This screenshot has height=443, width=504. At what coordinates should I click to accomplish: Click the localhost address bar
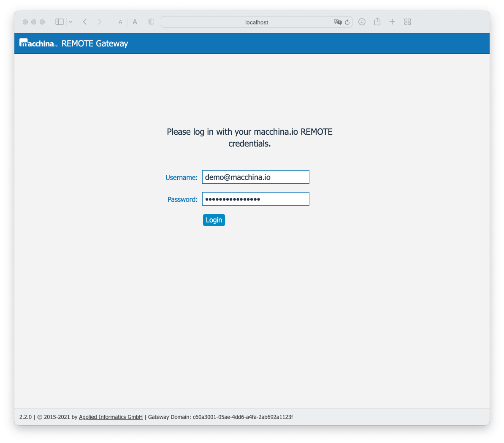(257, 22)
